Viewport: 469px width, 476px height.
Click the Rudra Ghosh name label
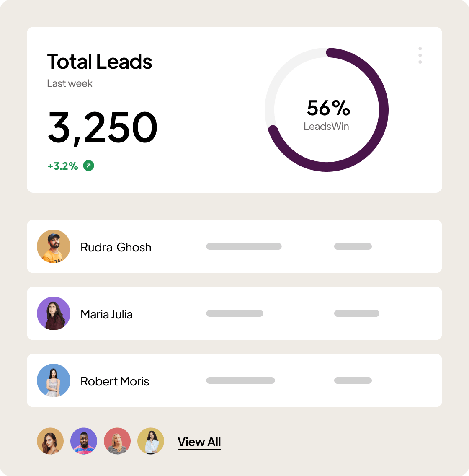click(116, 247)
